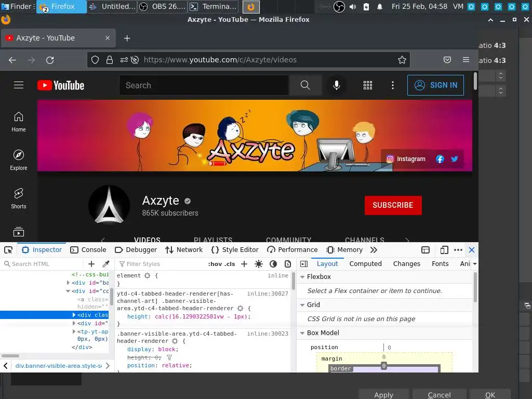
Task: View site security padlock info
Action: pyautogui.click(x=109, y=60)
